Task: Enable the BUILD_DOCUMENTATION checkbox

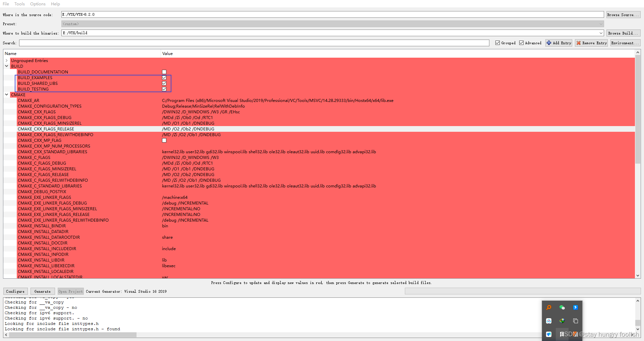Action: coord(164,72)
